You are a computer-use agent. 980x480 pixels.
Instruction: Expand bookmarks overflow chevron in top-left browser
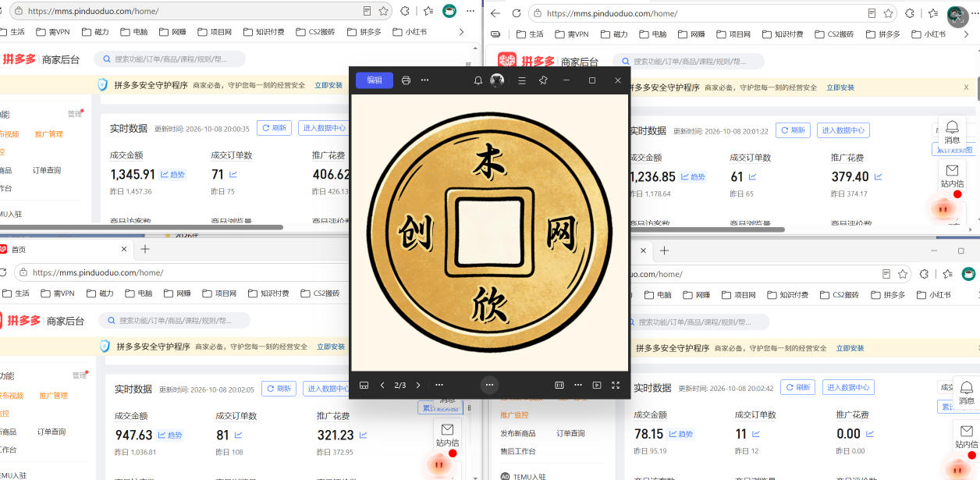[x=462, y=32]
